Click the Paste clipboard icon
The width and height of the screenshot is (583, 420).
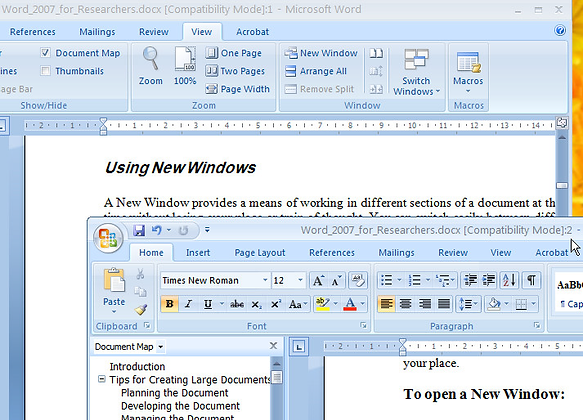tap(114, 280)
